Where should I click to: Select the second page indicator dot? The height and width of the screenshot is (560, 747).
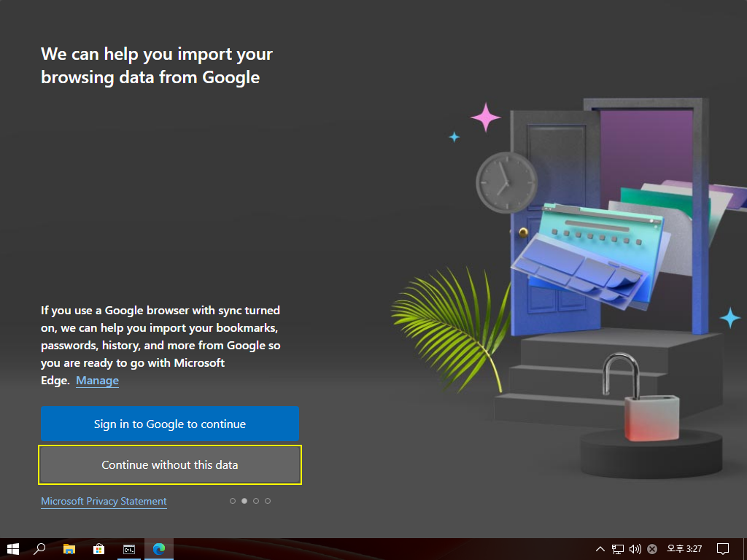click(x=244, y=501)
